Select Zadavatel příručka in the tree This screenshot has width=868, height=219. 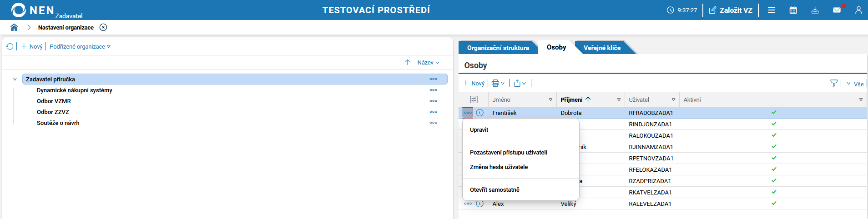pos(235,79)
